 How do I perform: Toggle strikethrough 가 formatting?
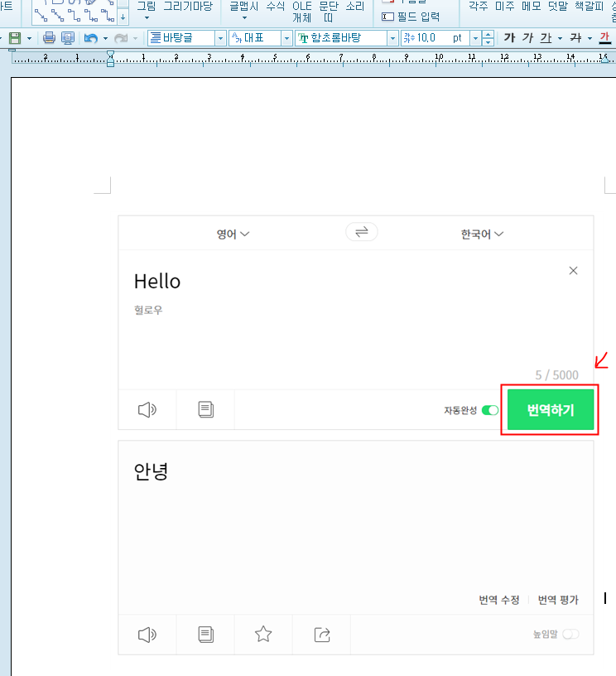(576, 38)
